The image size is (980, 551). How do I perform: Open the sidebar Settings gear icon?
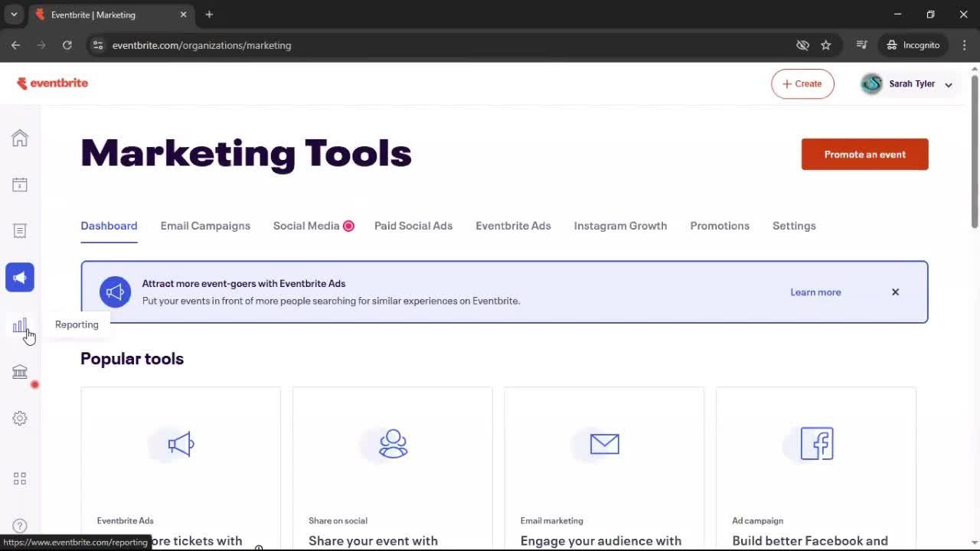coord(20,419)
